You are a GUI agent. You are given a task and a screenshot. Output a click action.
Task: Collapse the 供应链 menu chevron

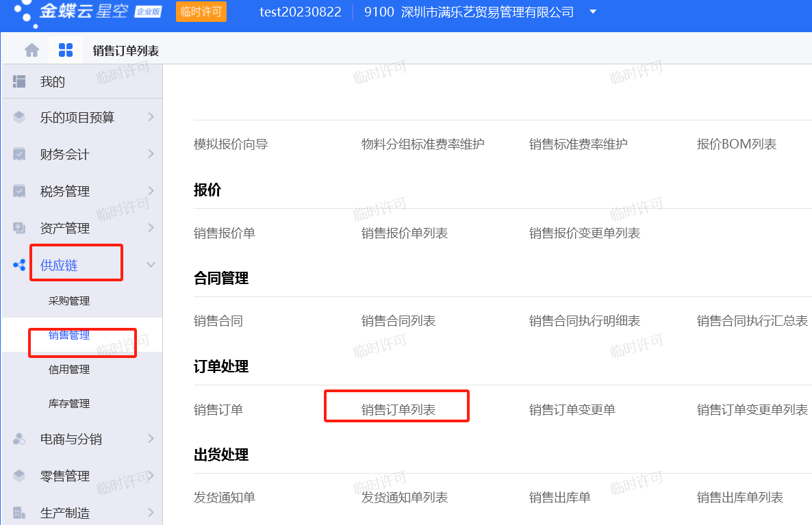pyautogui.click(x=151, y=265)
